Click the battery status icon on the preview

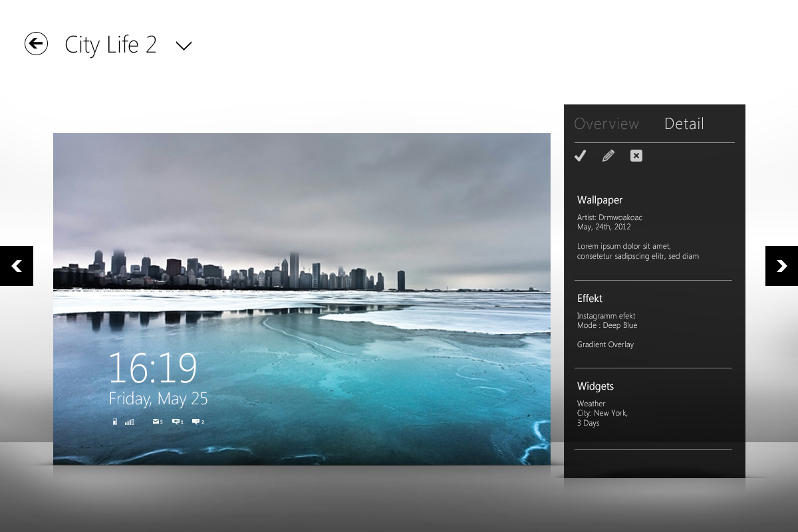click(x=115, y=422)
